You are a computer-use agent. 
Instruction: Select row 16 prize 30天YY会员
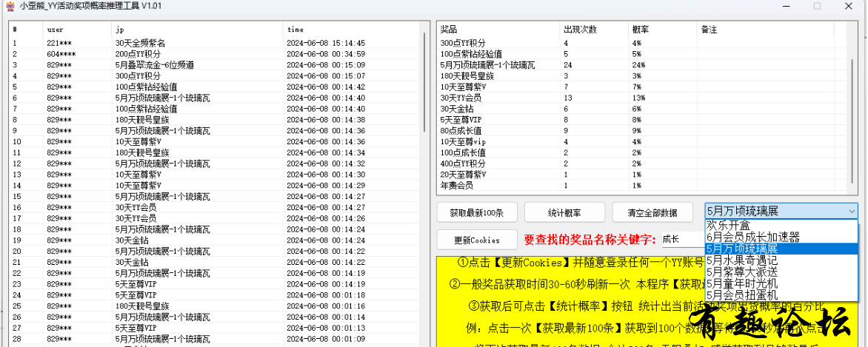pyautogui.click(x=136, y=208)
